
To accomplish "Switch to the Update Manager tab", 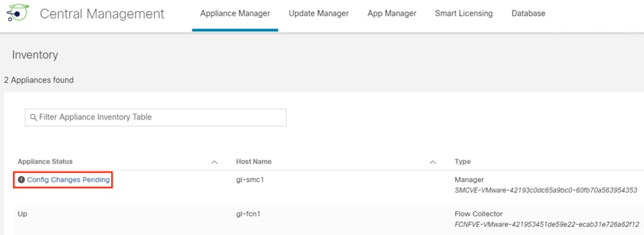I will click(319, 14).
